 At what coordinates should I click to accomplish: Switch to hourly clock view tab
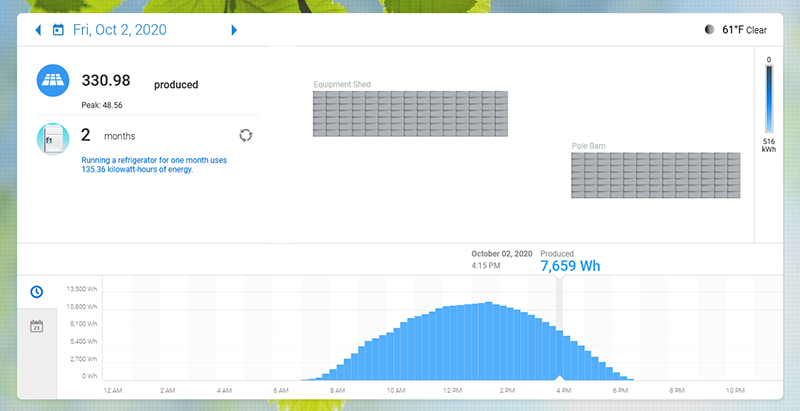click(x=36, y=291)
